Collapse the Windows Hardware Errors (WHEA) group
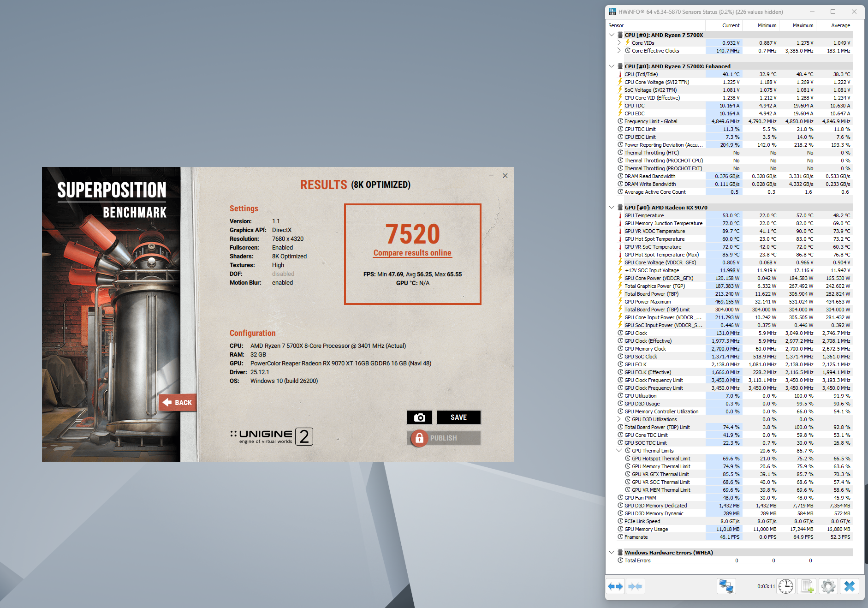 tap(612, 553)
